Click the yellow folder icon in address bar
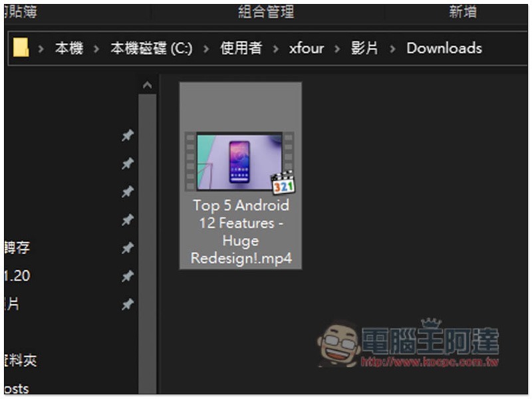532x399 pixels. coord(21,48)
